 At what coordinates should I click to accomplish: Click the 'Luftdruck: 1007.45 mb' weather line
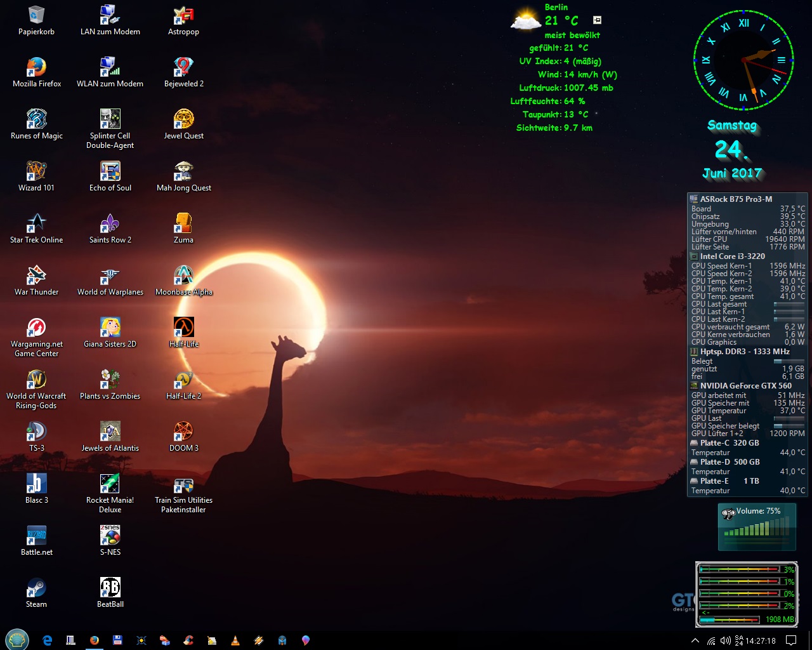pos(566,88)
